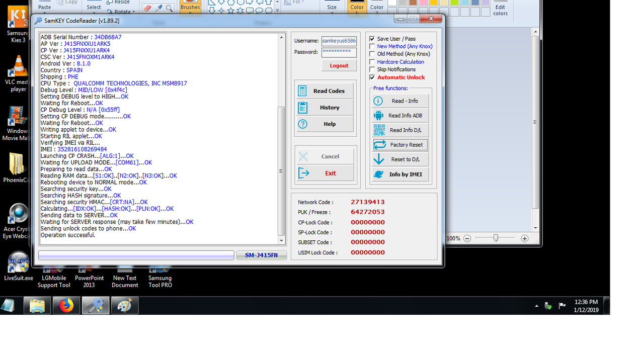Expand the Paint shapes gallery arrow

(277, 10)
